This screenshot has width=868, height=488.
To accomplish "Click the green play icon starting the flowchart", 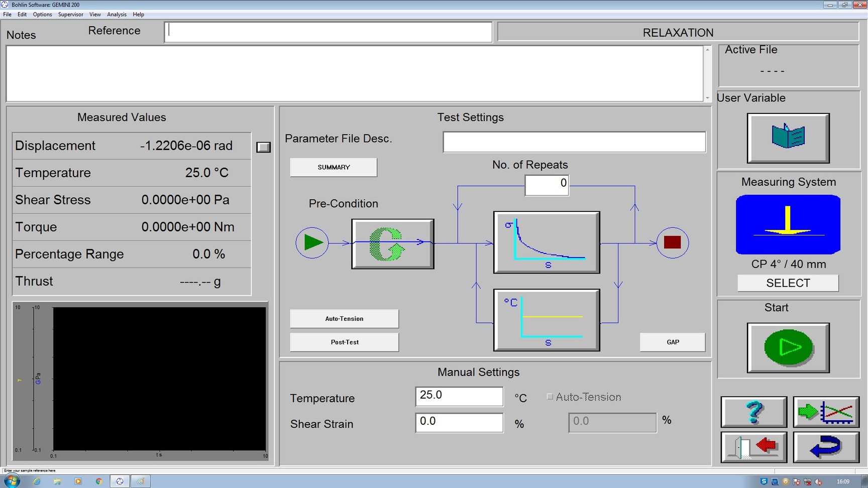I will [x=312, y=242].
